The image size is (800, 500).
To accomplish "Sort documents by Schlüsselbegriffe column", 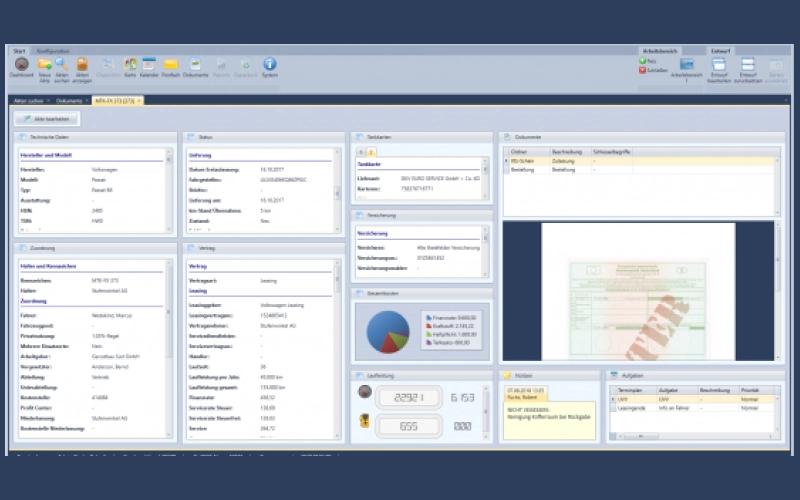I will (x=611, y=152).
